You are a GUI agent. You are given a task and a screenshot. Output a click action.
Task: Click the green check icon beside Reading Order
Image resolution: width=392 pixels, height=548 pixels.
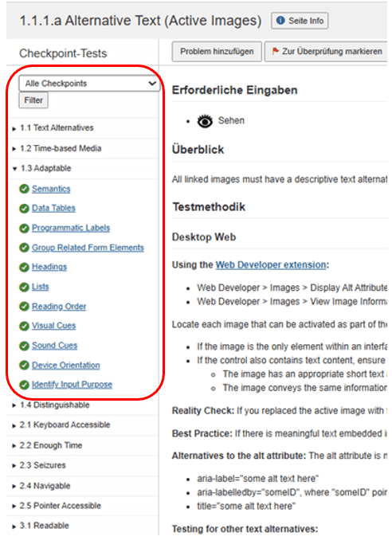point(24,307)
